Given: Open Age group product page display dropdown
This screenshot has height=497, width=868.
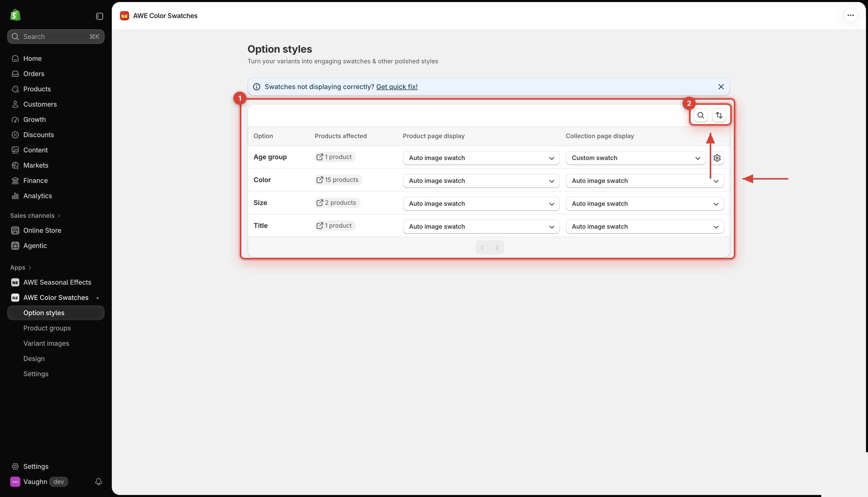Looking at the screenshot, I should [x=481, y=158].
